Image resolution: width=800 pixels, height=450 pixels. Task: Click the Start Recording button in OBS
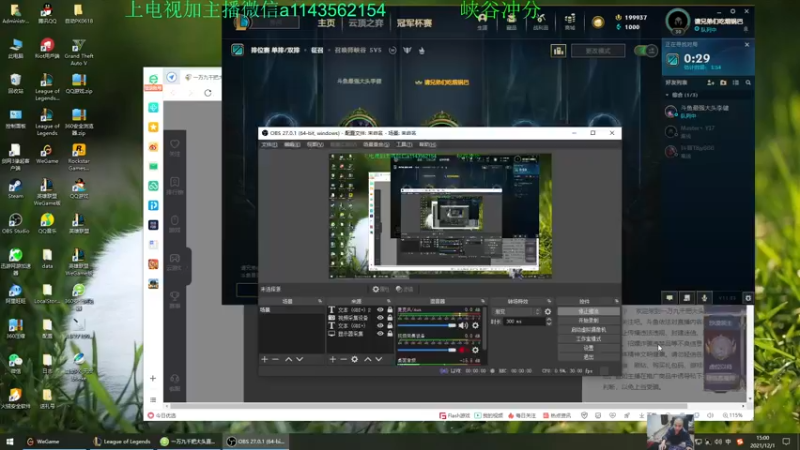[588, 320]
